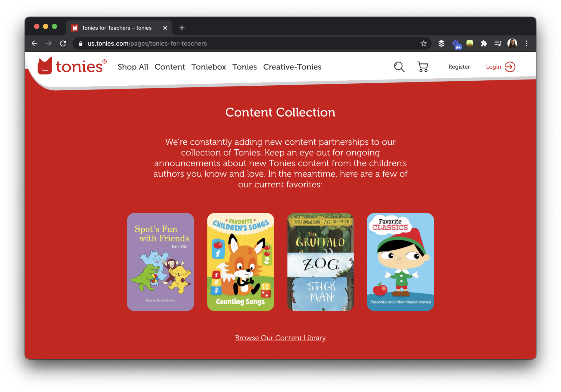Click the Login arrow icon
This screenshot has width=561, height=392.
point(510,67)
